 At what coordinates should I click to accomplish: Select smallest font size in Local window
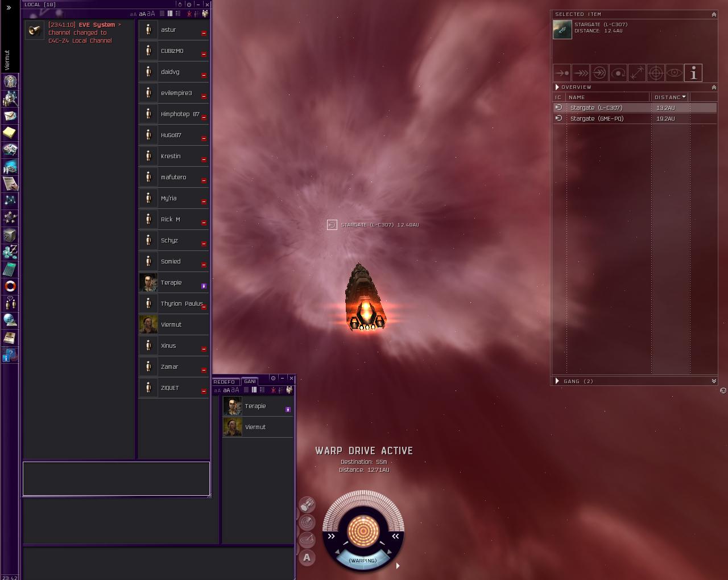click(133, 14)
